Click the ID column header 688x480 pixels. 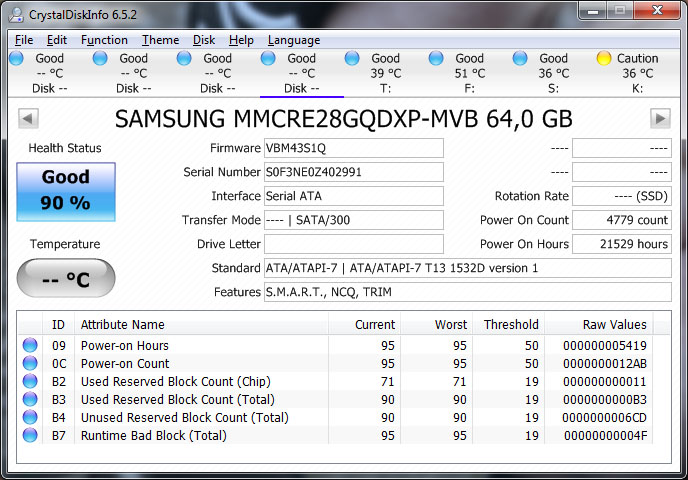58,325
